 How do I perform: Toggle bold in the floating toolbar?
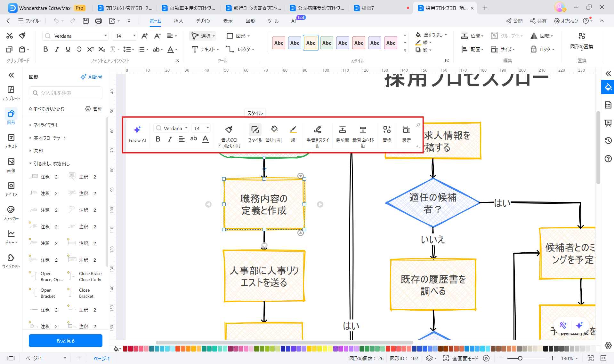pos(158,139)
